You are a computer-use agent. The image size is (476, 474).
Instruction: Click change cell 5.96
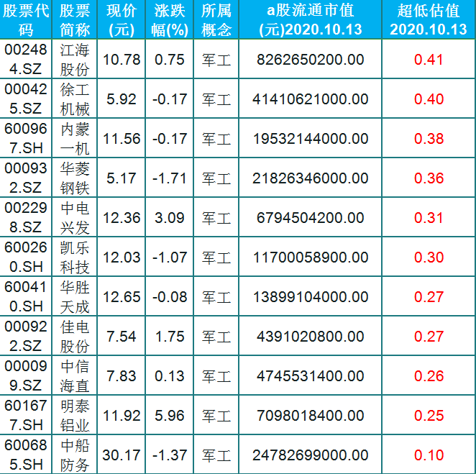coord(170,416)
